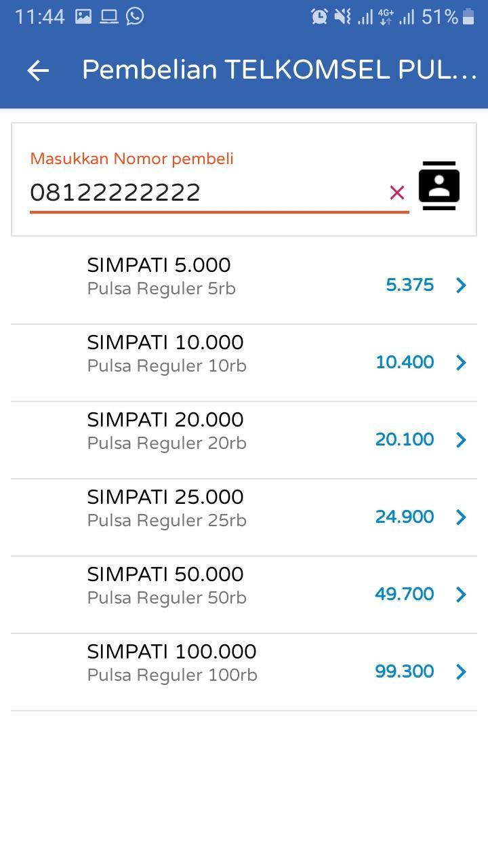Open the SIMPATI 50.000 chevron arrow

[462, 595]
